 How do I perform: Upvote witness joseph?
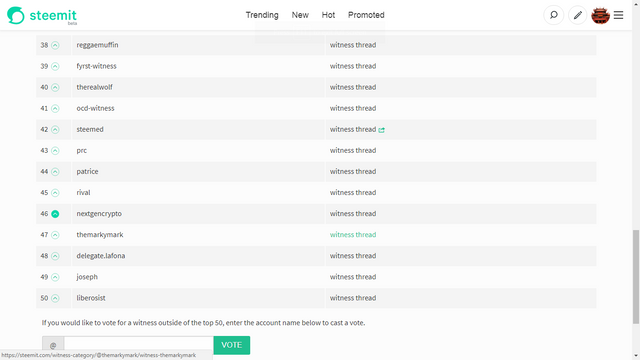tap(55, 277)
